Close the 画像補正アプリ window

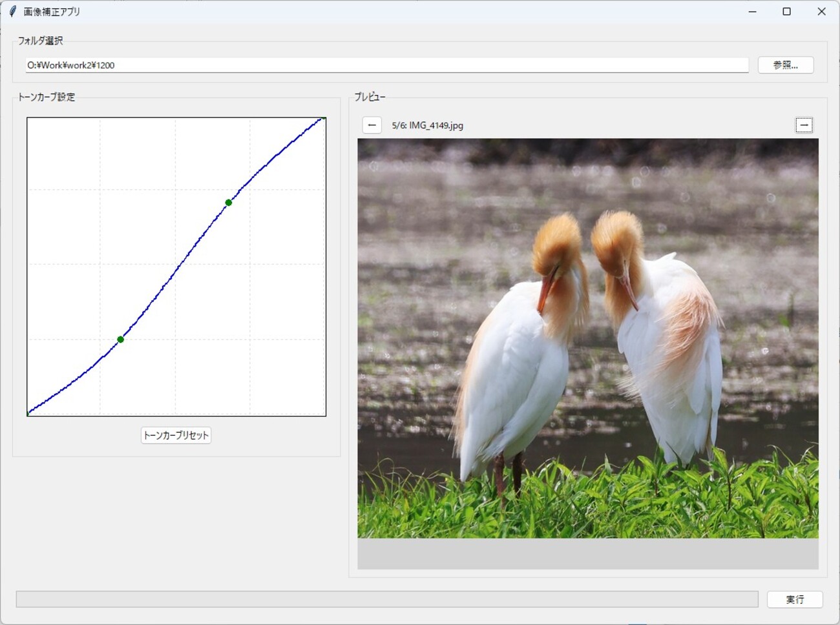pos(821,12)
